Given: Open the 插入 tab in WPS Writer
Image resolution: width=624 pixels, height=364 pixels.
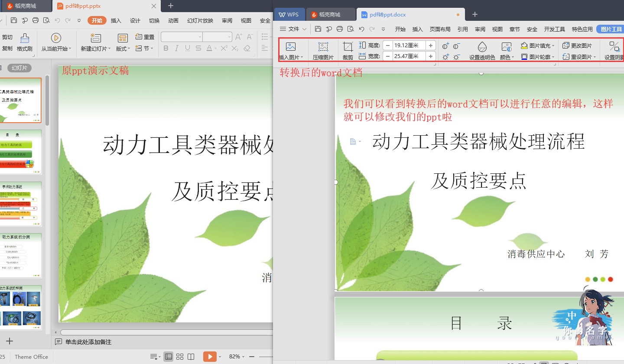Looking at the screenshot, I should click(417, 29).
